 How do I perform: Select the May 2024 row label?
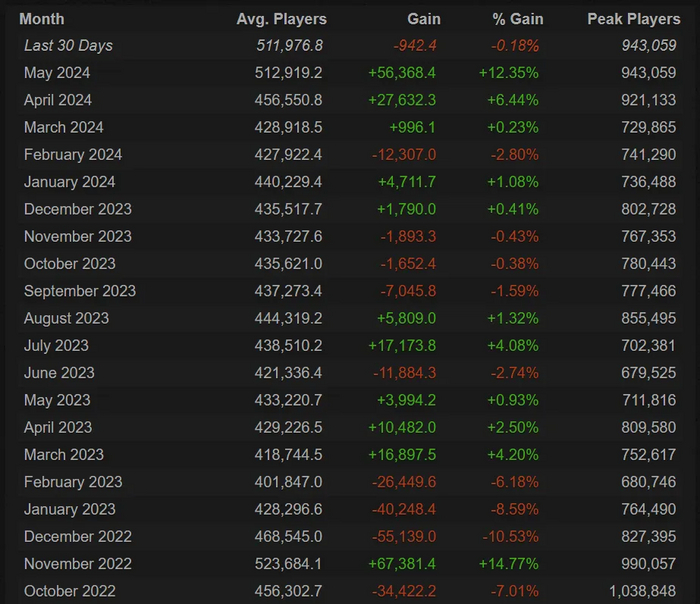coord(56,73)
